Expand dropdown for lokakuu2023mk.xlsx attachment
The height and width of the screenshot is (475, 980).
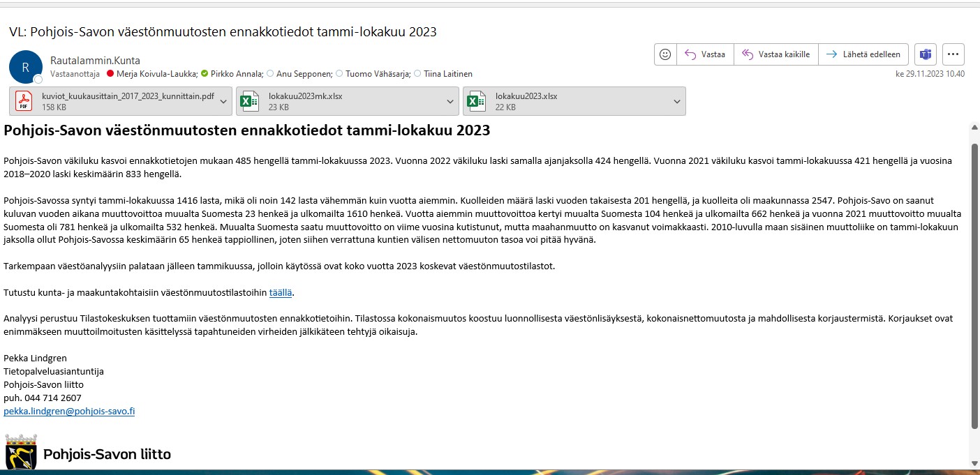[x=450, y=102]
